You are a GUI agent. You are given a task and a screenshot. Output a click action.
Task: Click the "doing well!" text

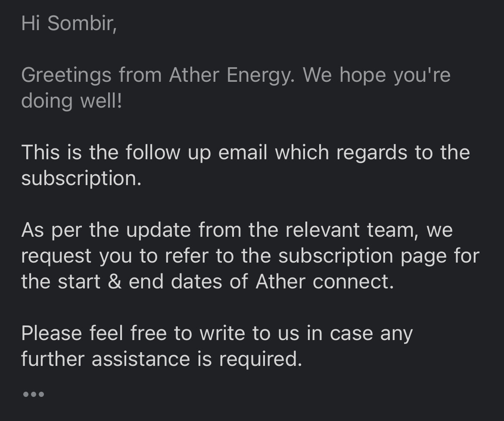pyautogui.click(x=72, y=101)
